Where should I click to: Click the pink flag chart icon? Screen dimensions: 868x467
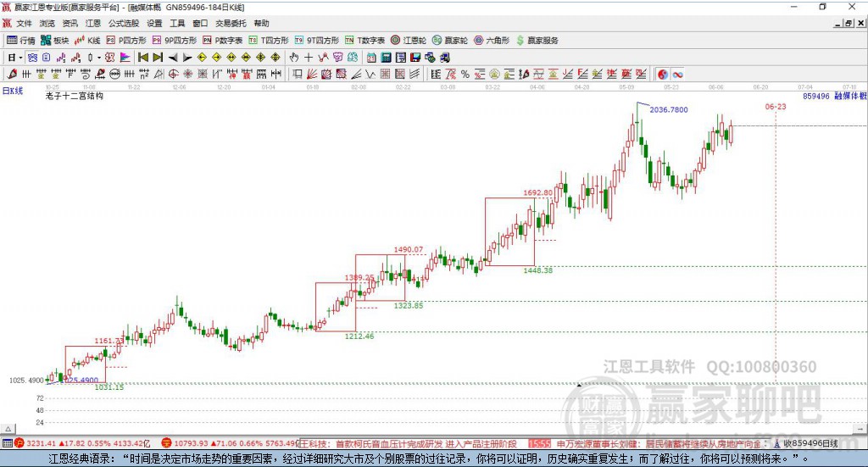[125, 58]
